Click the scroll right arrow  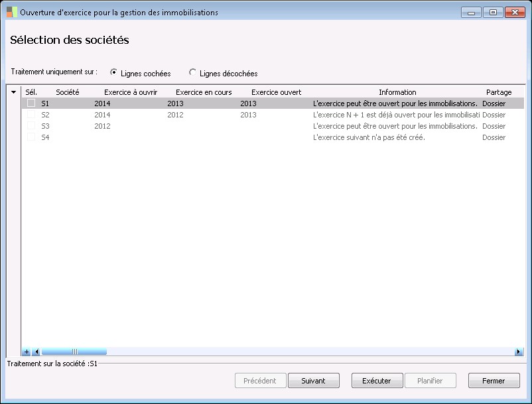coord(519,352)
